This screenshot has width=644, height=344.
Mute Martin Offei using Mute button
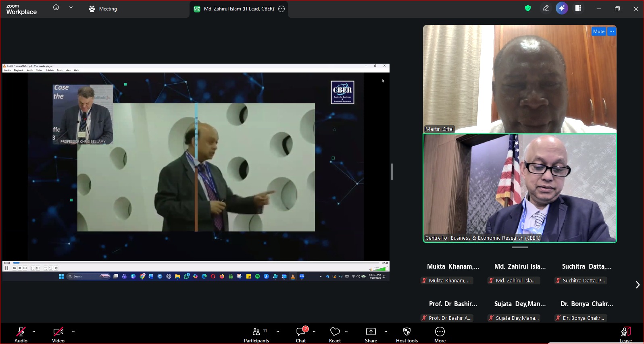click(x=598, y=31)
